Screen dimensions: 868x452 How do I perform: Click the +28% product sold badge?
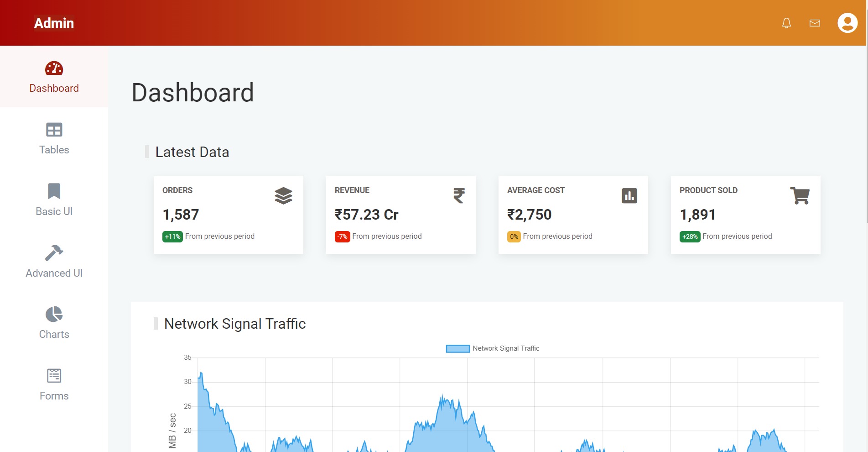pos(690,237)
